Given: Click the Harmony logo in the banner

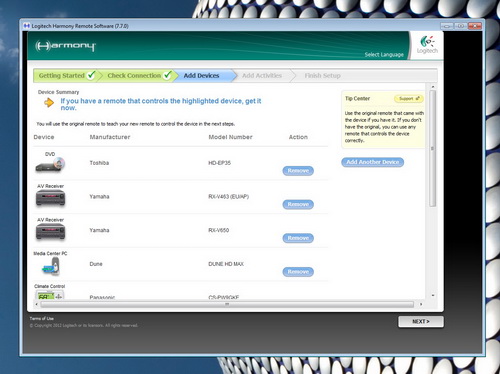Looking at the screenshot, I should click(65, 46).
